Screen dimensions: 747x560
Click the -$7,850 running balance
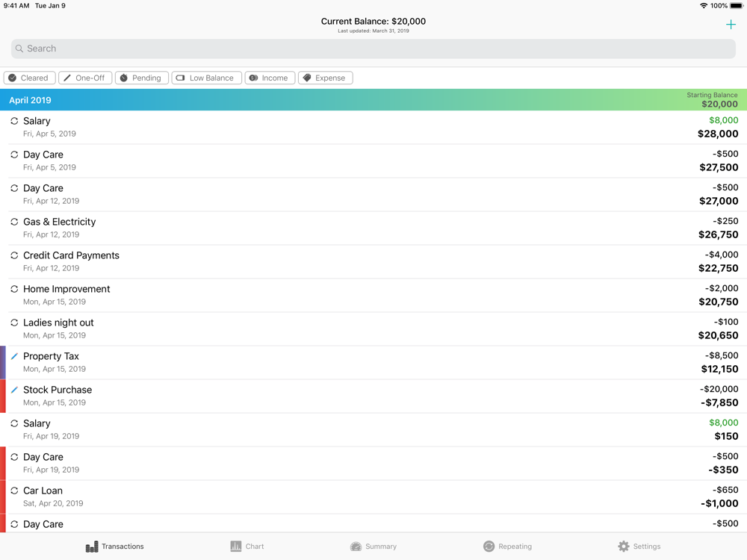pyautogui.click(x=719, y=403)
